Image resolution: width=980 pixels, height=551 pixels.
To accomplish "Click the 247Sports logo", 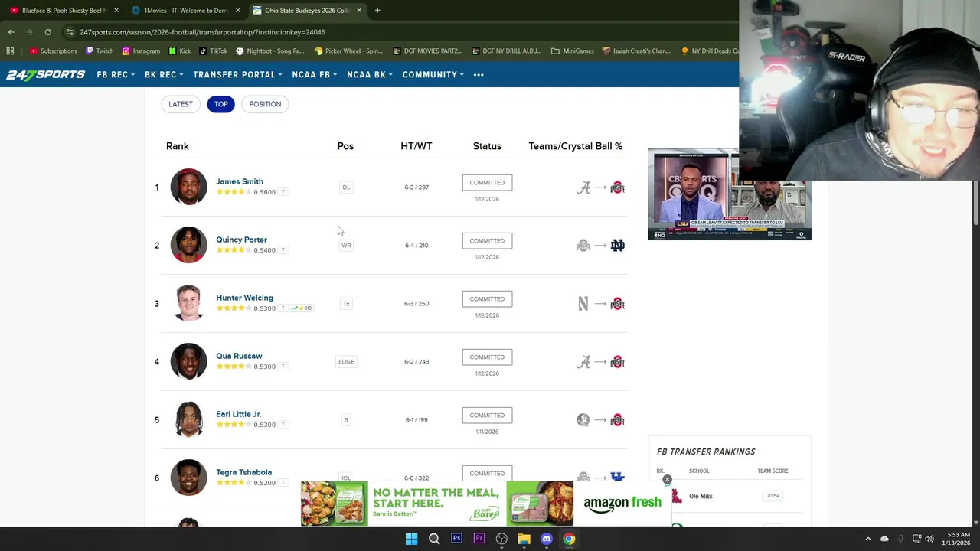I will [x=46, y=74].
